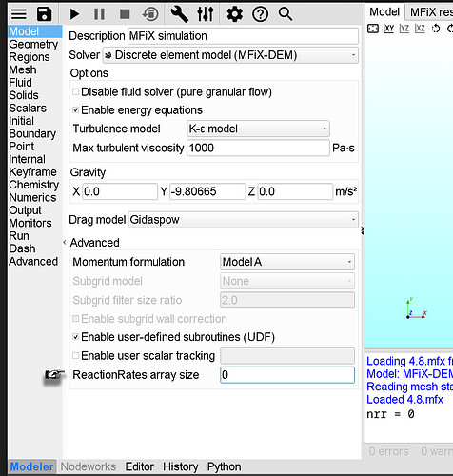
Task: Open the hamburger main menu
Action: point(19,14)
